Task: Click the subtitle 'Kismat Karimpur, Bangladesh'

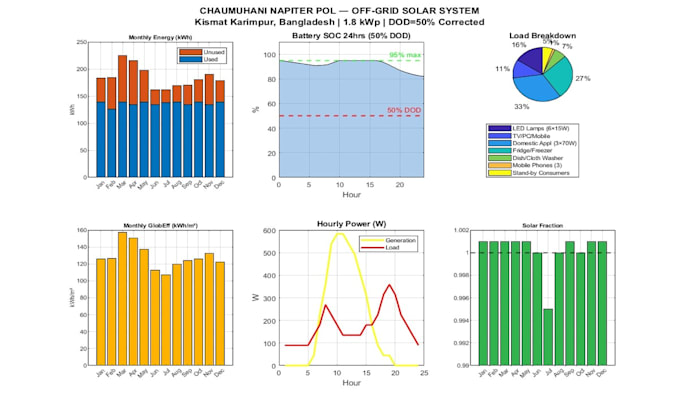Action: pos(263,22)
